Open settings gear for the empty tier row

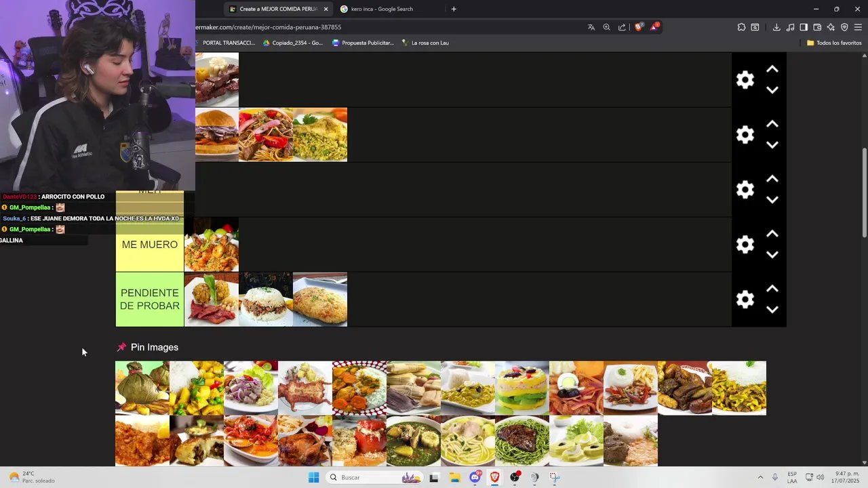coord(745,190)
